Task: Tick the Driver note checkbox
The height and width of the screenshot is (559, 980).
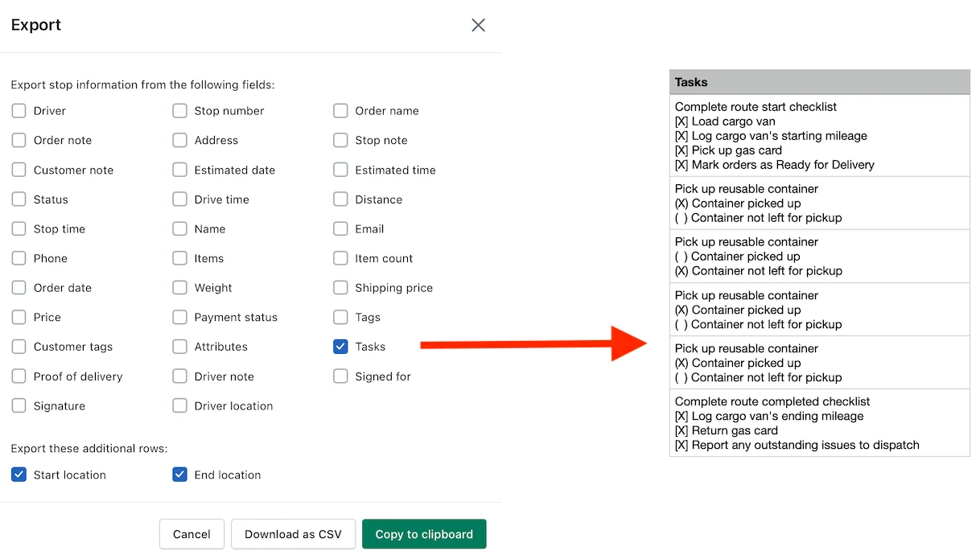Action: 179,376
